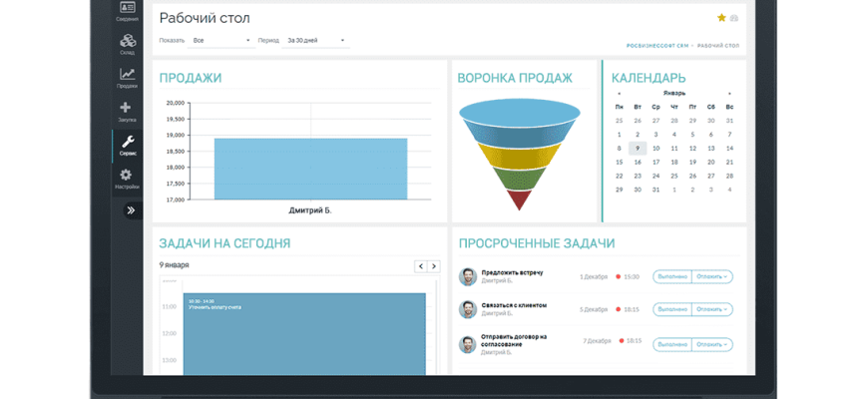The width and height of the screenshot is (868, 399).
Task: Open the Склад warehouse icon
Action: click(x=127, y=45)
